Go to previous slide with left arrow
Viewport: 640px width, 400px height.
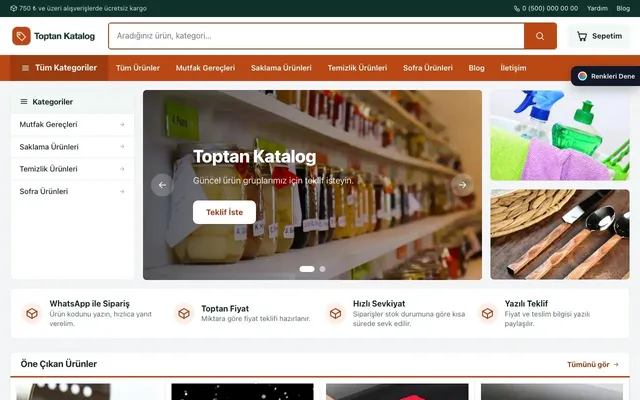(x=162, y=185)
